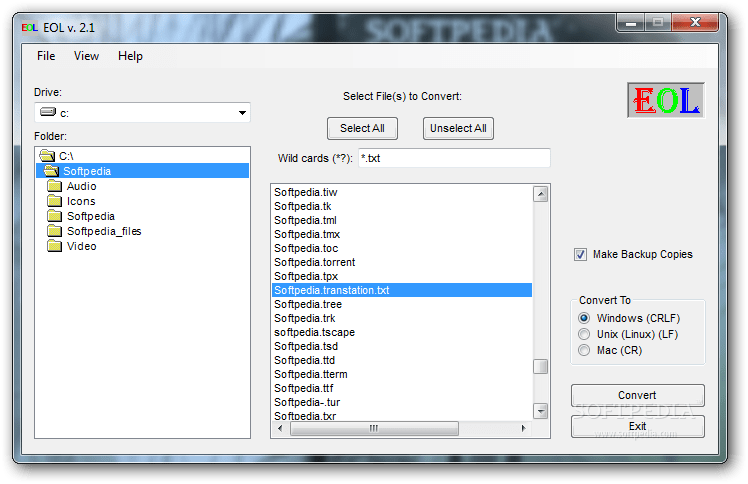
Task: Select file Softpedia.tree
Action: (x=308, y=304)
